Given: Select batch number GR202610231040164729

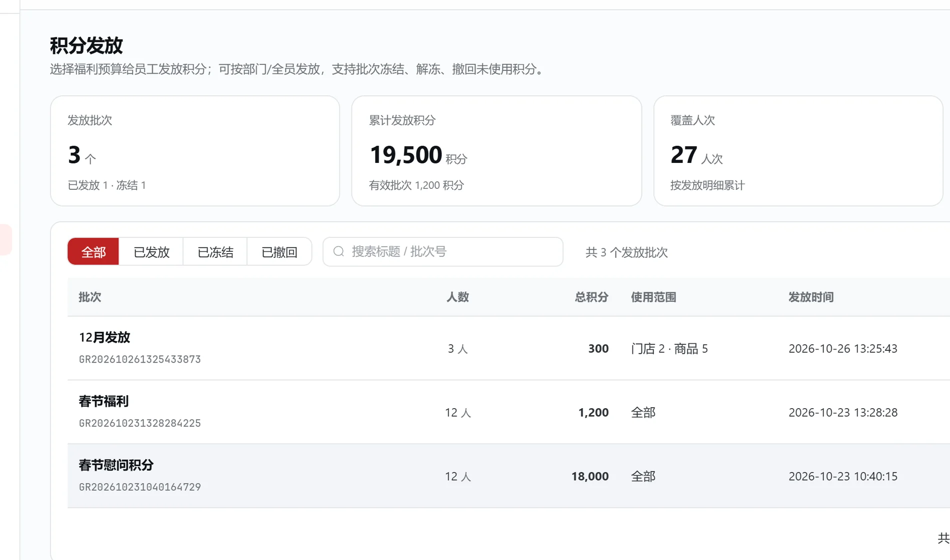Looking at the screenshot, I should click(140, 487).
